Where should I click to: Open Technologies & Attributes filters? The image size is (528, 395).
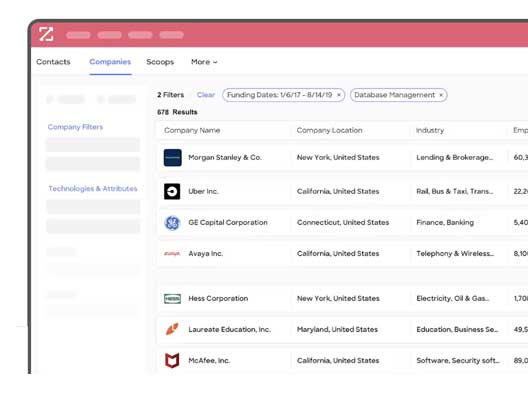click(93, 189)
